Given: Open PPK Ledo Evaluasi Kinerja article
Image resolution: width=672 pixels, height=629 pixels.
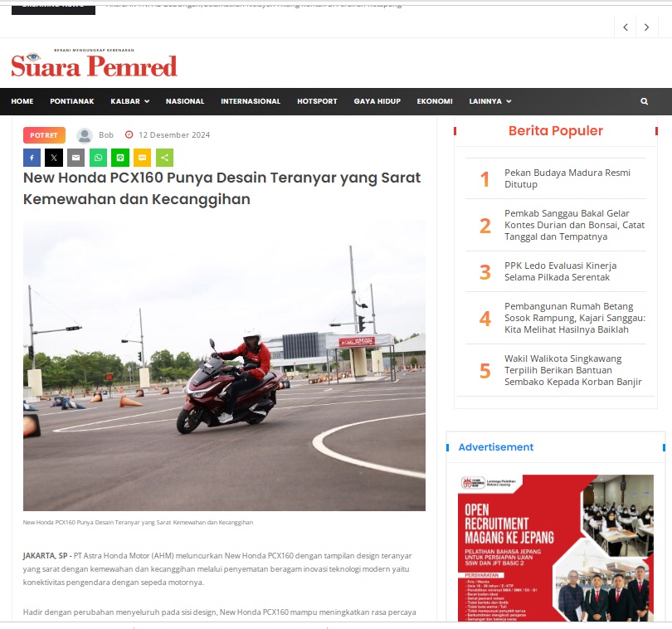Looking at the screenshot, I should [x=561, y=271].
